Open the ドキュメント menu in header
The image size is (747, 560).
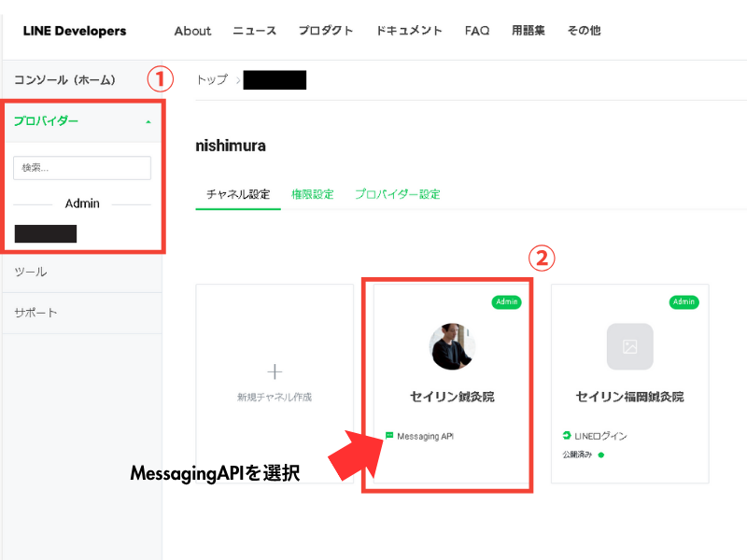coord(409,31)
